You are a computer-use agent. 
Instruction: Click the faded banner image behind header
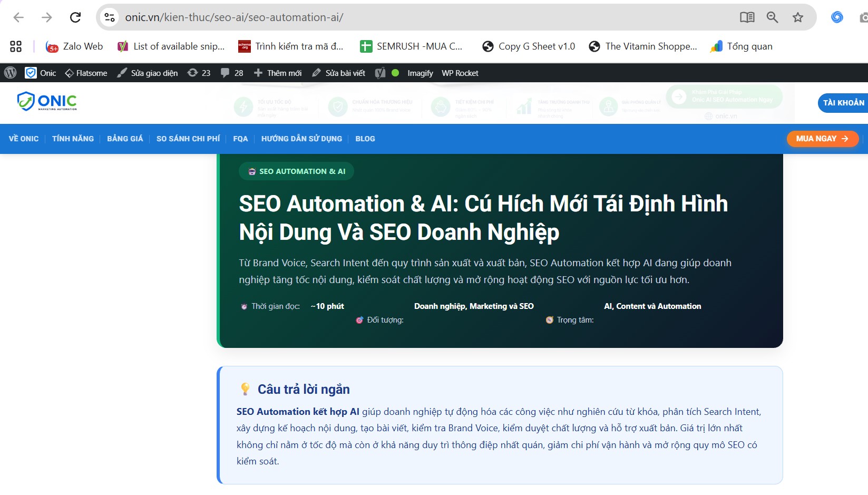tap(506, 103)
